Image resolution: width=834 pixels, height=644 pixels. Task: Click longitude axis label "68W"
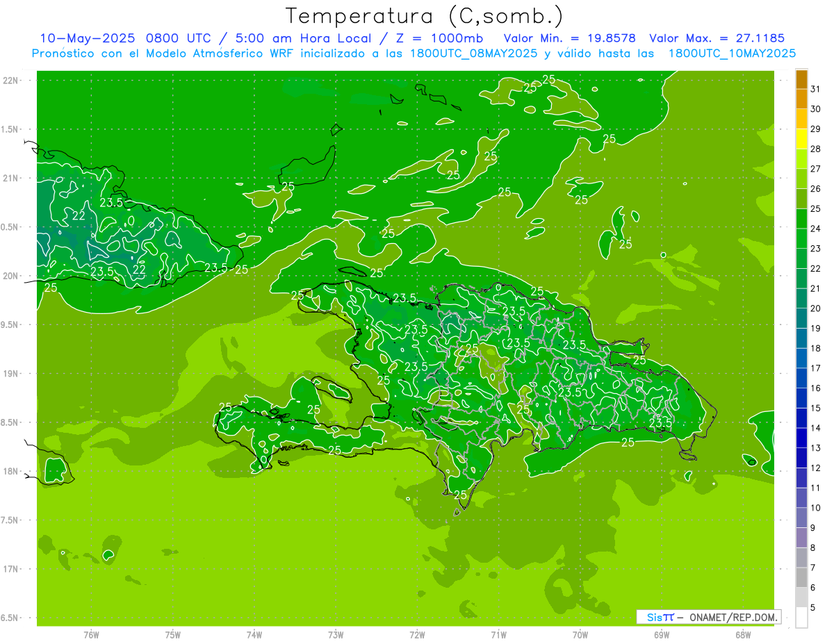click(743, 635)
